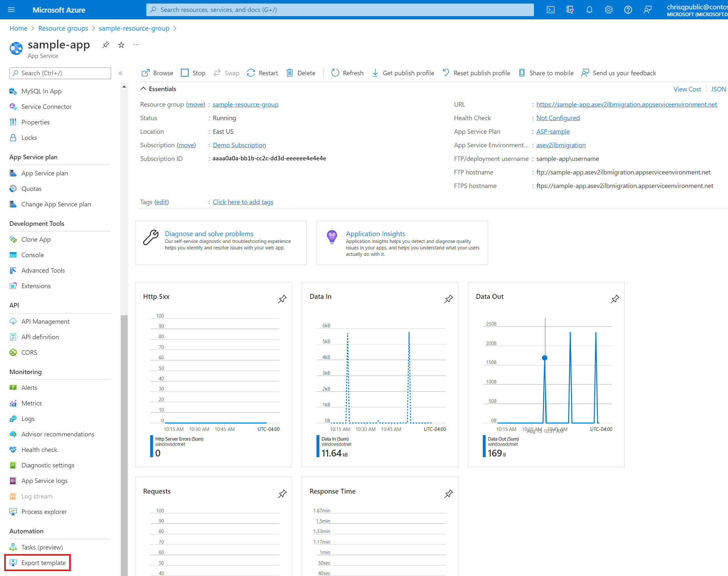Toggle tags edit visibility
The height and width of the screenshot is (576, 728).
[x=160, y=202]
